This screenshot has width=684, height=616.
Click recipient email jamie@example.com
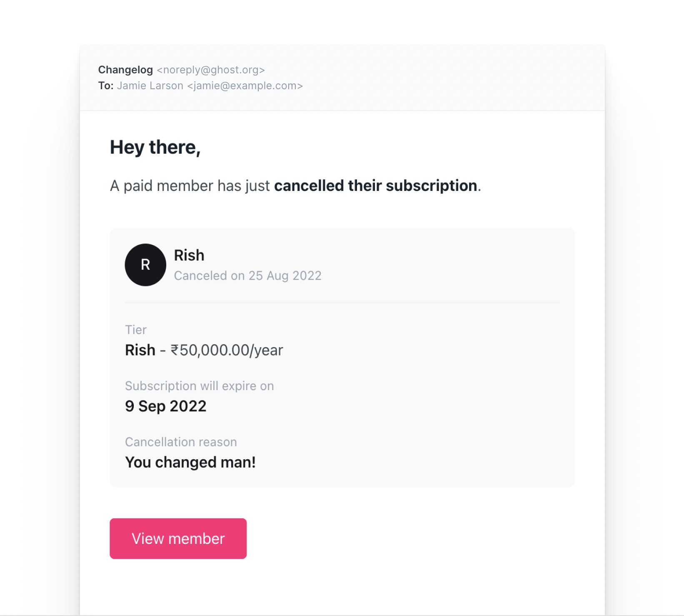[x=245, y=85]
